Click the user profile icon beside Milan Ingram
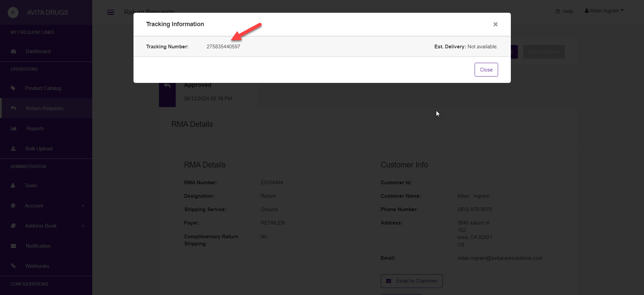Viewport: 644px width, 295px height. tap(587, 11)
